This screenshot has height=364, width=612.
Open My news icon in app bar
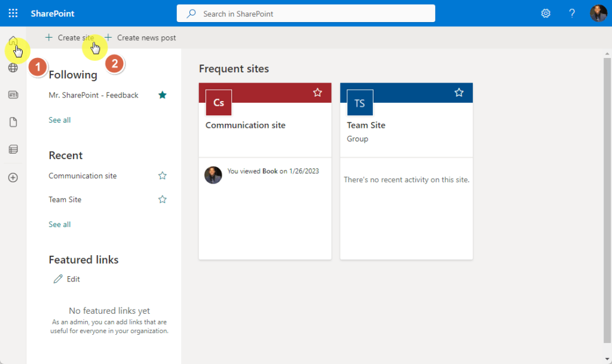(13, 95)
